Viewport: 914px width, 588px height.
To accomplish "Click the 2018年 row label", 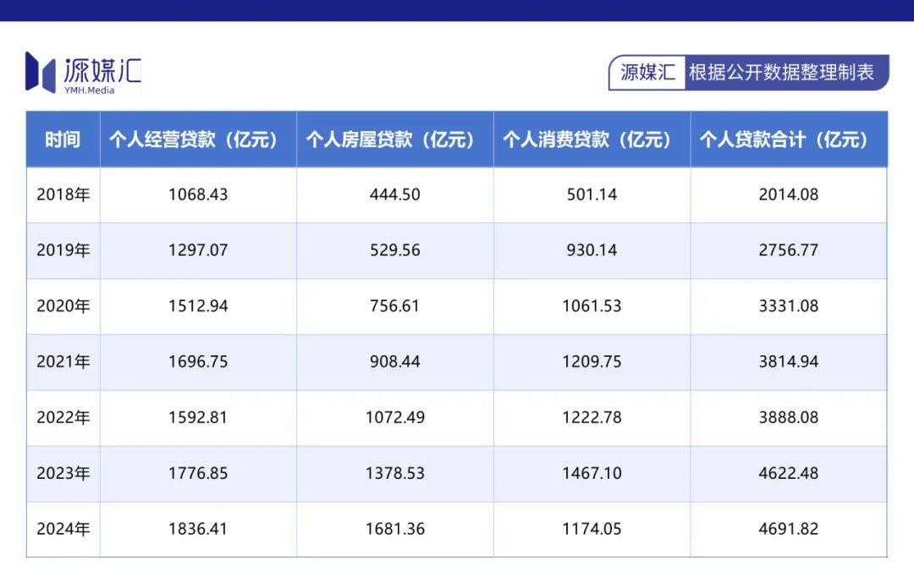I will pos(63,195).
